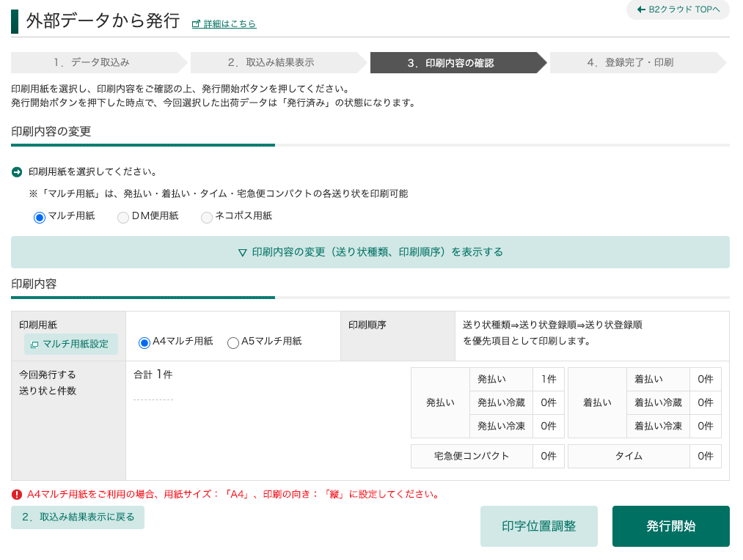Choose the DM便用紙 radio button

tap(123, 217)
